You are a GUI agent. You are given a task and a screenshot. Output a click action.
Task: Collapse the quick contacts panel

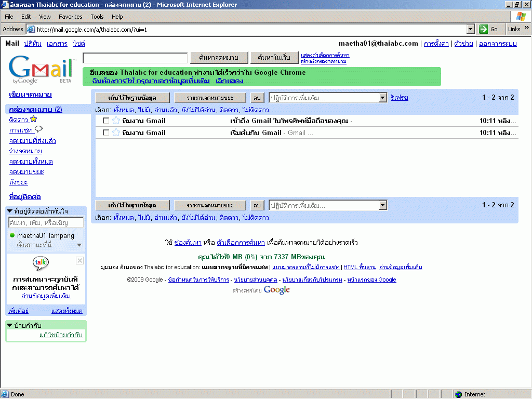point(9,211)
